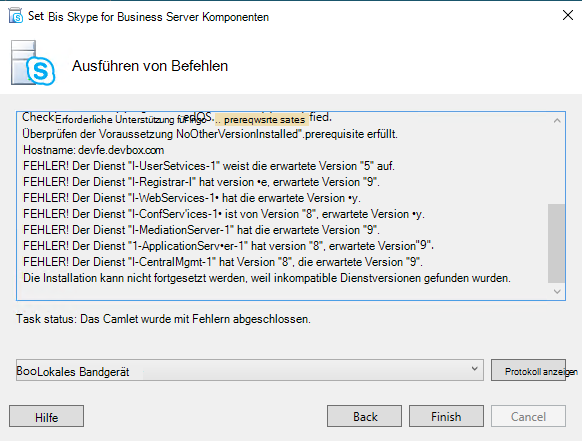Click the scroll up arrow in log
The height and width of the screenshot is (441, 582).
tap(557, 120)
